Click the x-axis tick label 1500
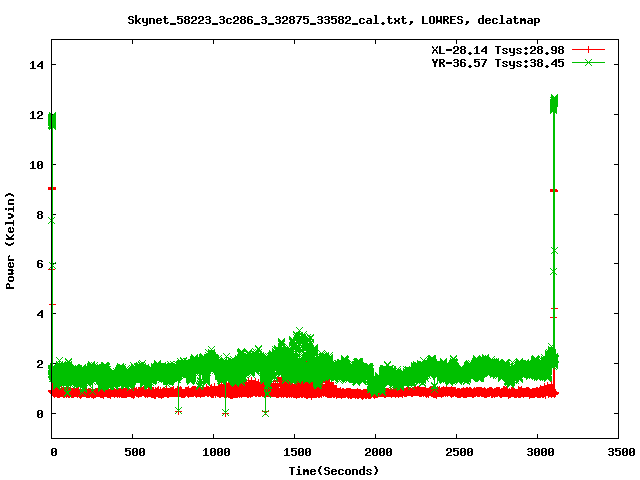 [297, 452]
